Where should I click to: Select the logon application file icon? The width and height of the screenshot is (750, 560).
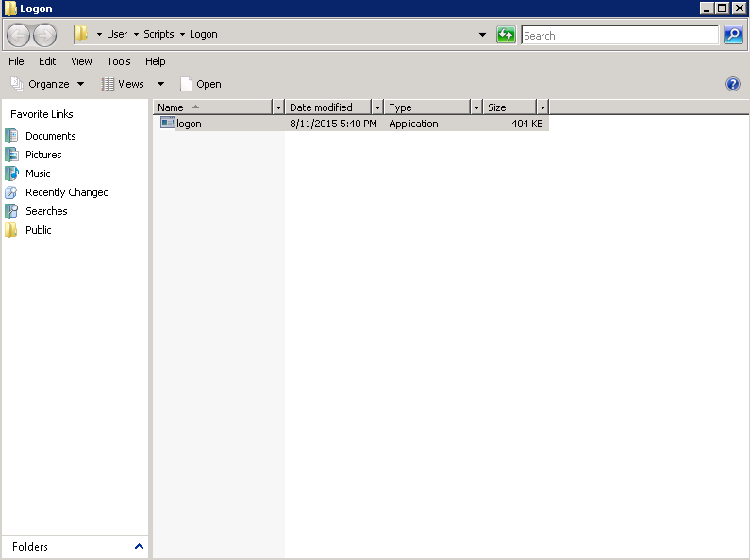(168, 123)
